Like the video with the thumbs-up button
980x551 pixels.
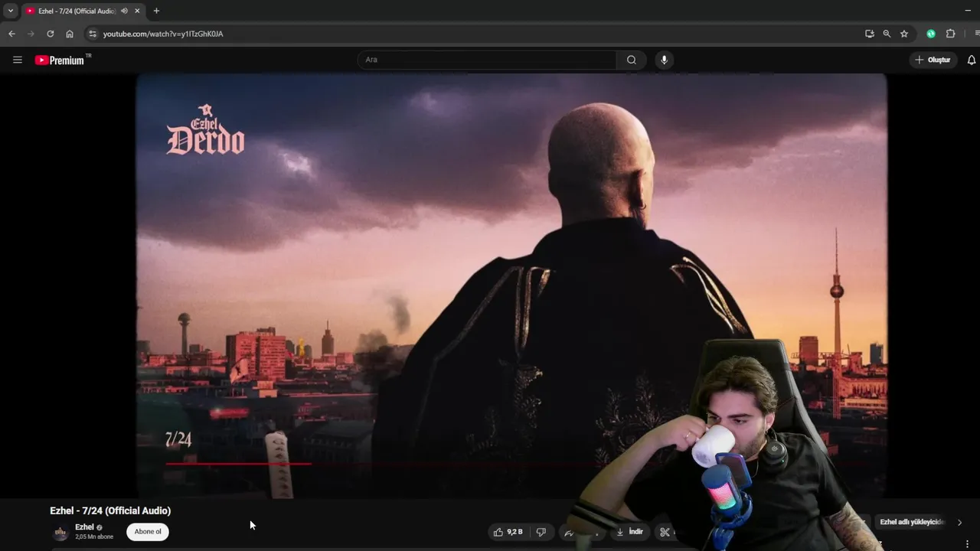pyautogui.click(x=508, y=532)
